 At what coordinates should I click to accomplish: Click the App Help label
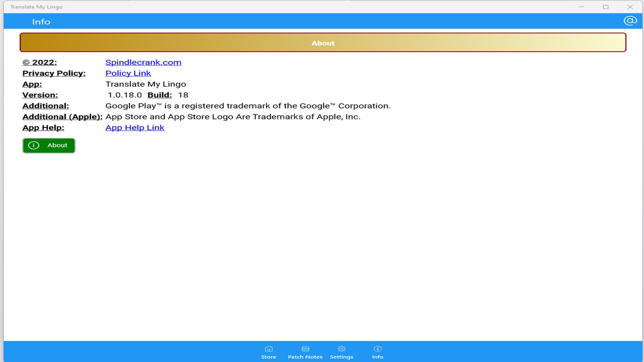(x=43, y=128)
